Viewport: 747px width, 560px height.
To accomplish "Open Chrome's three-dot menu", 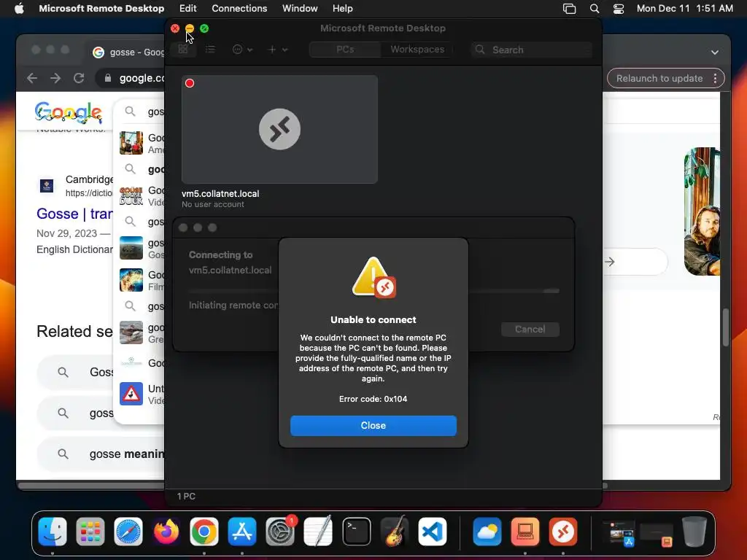I will pos(715,79).
